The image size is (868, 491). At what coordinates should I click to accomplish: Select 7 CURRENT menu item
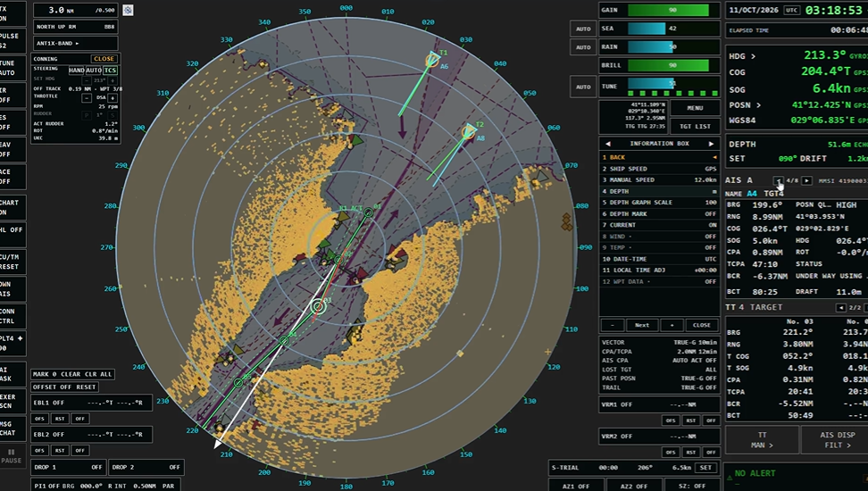click(x=659, y=225)
